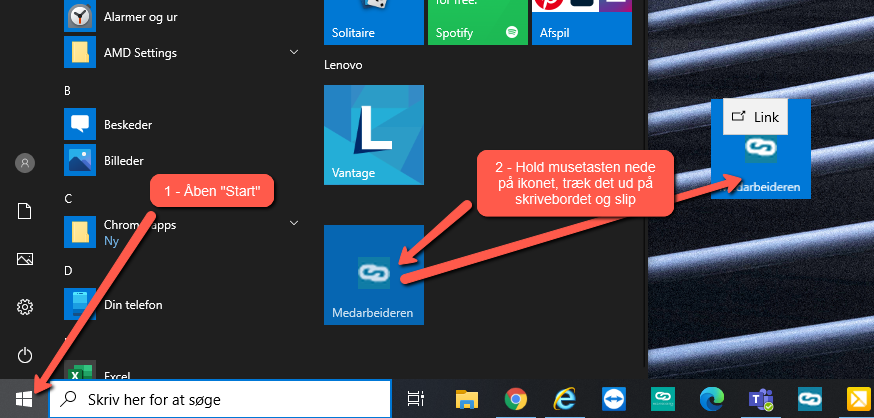Viewport: 874px width, 418px height.
Task: Open Microsoft Teams from the taskbar
Action: coord(760,399)
